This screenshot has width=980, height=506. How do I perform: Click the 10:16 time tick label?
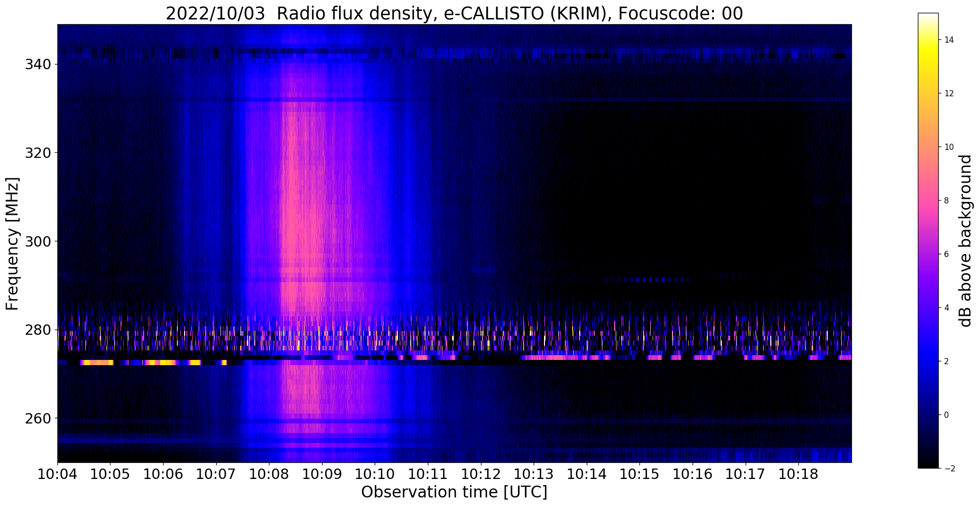pyautogui.click(x=693, y=475)
